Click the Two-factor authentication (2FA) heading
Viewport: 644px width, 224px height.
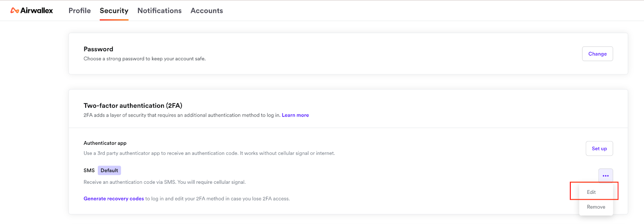(133, 106)
